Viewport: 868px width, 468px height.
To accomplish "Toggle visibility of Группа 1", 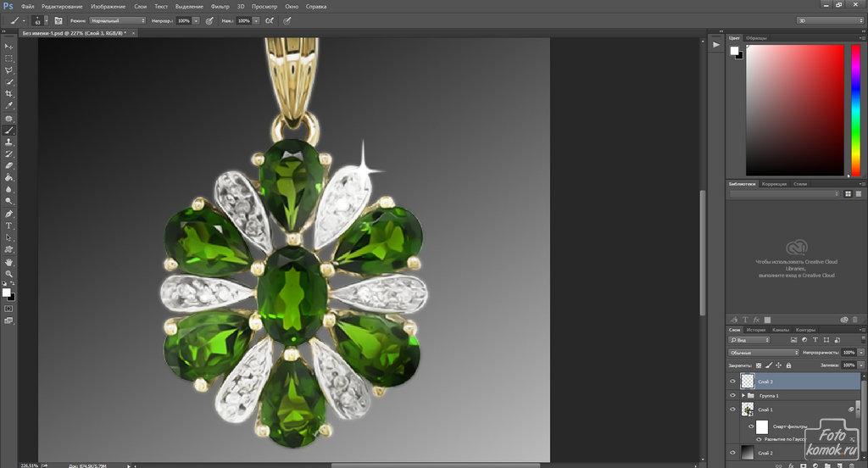I will tap(733, 395).
